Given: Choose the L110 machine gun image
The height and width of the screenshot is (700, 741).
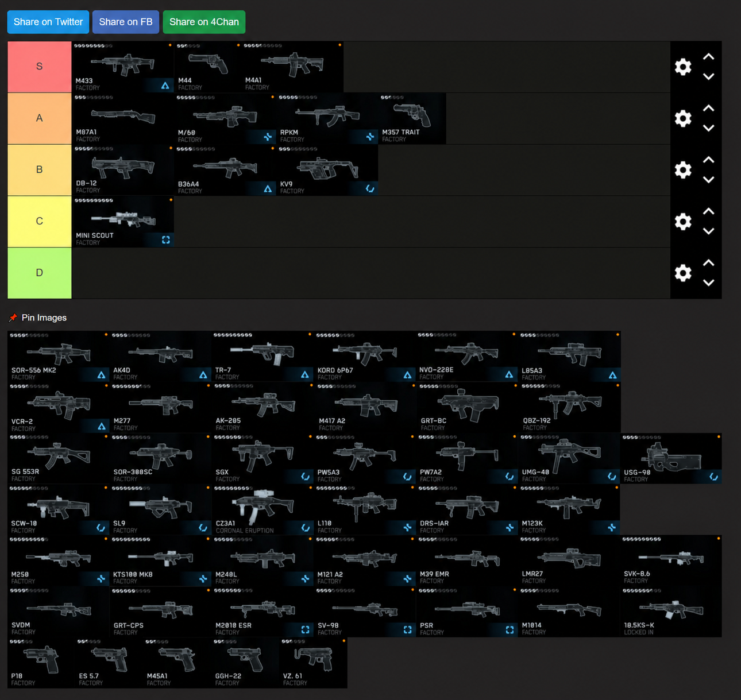Looking at the screenshot, I should point(365,509).
